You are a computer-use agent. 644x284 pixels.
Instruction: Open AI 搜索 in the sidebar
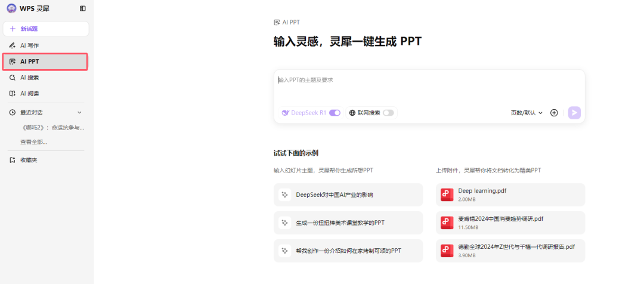pos(46,78)
